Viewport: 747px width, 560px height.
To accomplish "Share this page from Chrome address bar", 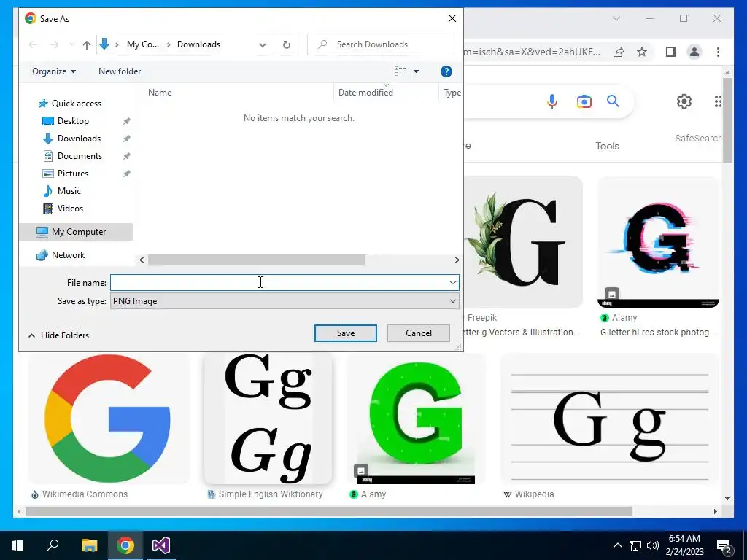I will (619, 52).
